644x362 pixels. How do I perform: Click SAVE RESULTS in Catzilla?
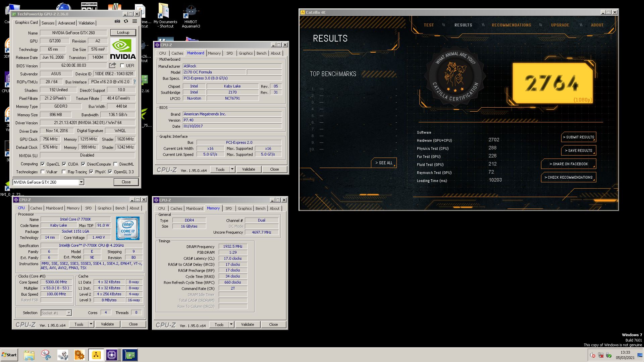click(579, 150)
